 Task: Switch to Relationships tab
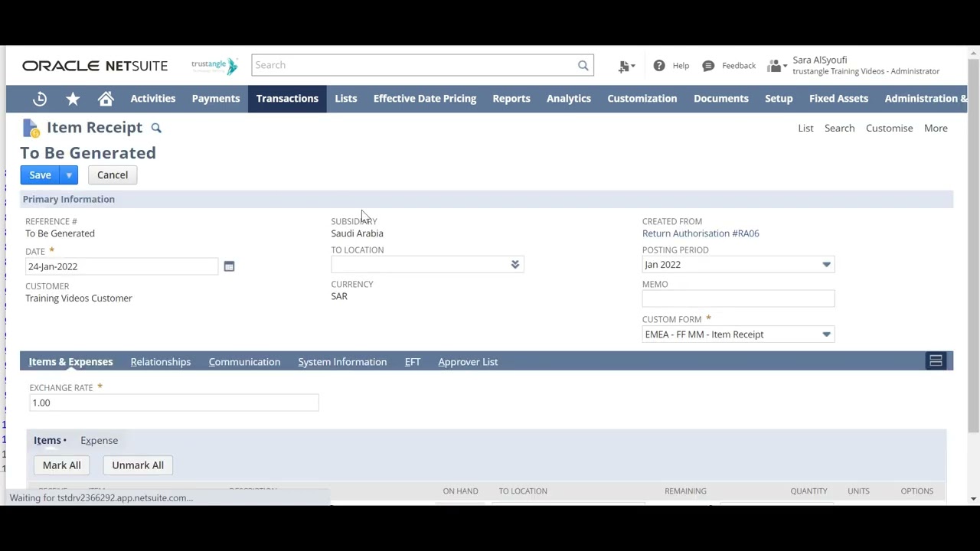pyautogui.click(x=161, y=362)
